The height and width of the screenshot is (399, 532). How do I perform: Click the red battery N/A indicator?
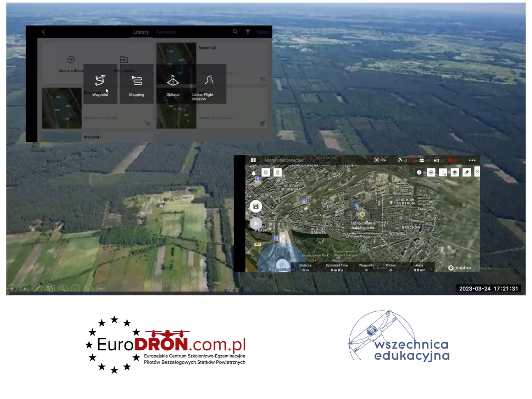[x=454, y=160]
